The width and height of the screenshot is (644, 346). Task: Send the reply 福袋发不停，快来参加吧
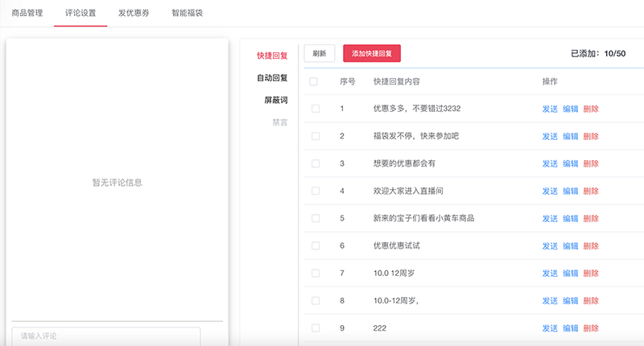550,136
